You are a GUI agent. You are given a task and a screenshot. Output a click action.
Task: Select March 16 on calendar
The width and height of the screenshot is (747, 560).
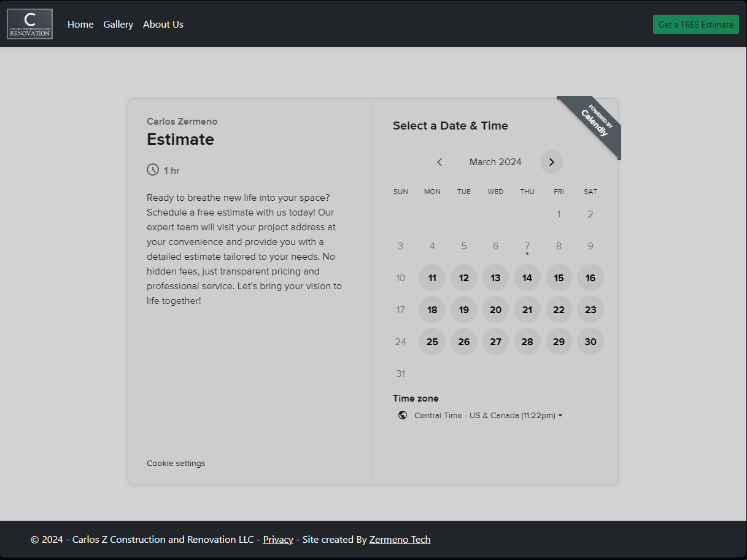pos(590,278)
